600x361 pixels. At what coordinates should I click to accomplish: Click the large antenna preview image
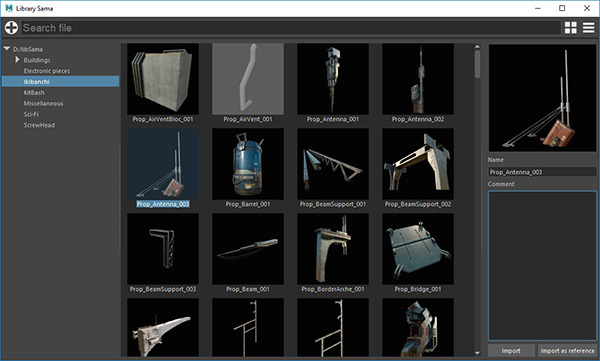click(x=542, y=98)
